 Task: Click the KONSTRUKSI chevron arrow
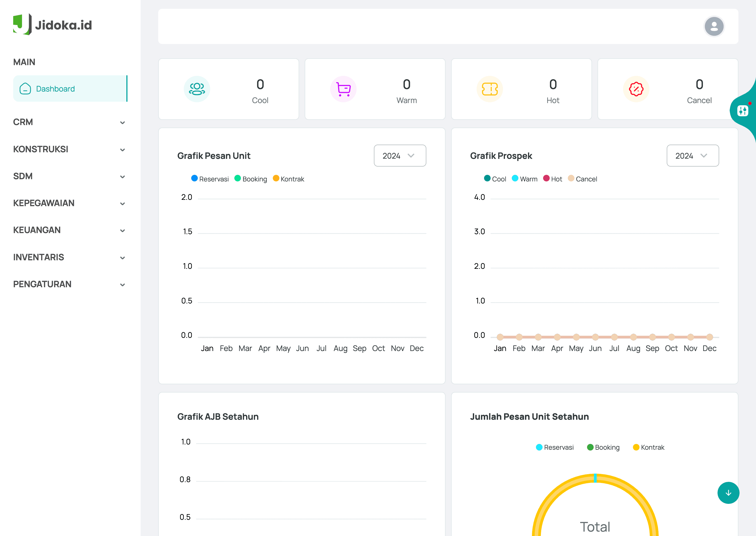122,150
